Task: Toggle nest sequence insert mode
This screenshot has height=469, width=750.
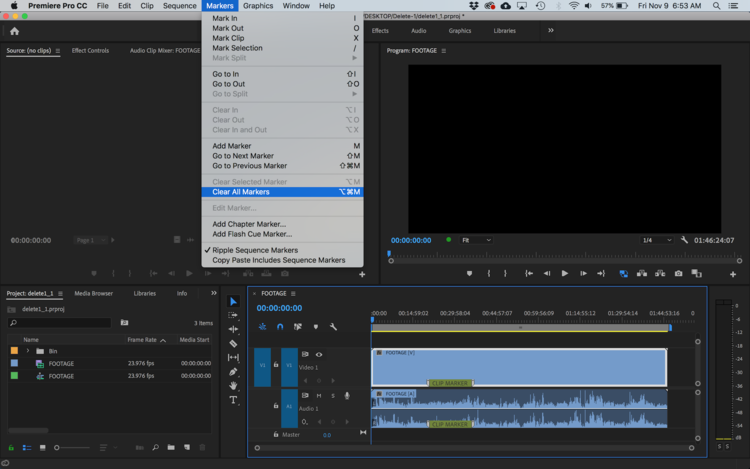Action: (x=262, y=327)
